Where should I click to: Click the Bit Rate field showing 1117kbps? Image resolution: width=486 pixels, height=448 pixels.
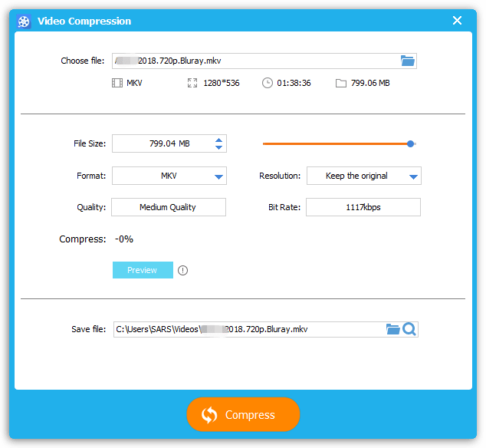(x=363, y=207)
